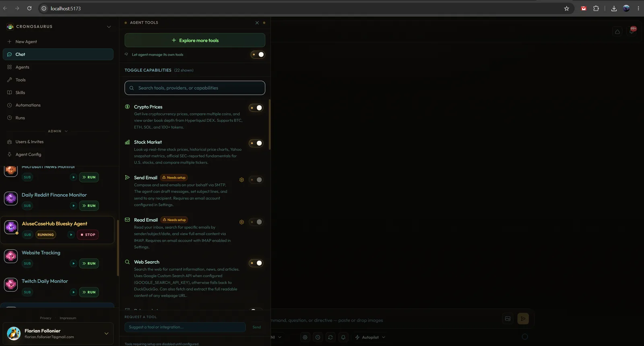Close the Agent Tools panel

pos(257,23)
